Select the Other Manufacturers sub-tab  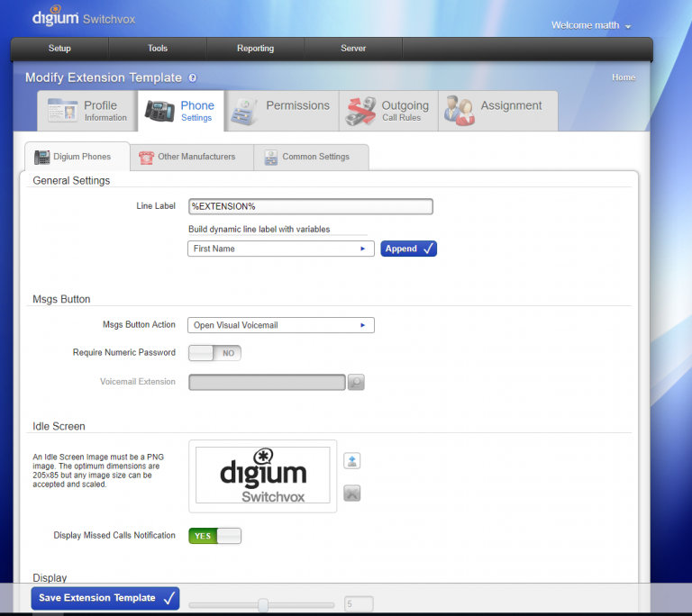tap(192, 157)
